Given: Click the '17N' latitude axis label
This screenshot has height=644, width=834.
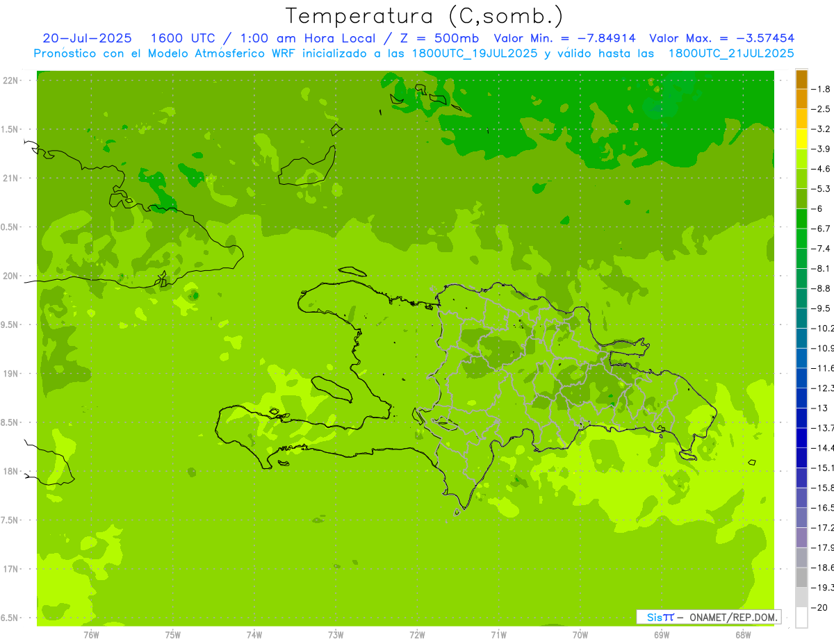Looking at the screenshot, I should point(12,569).
